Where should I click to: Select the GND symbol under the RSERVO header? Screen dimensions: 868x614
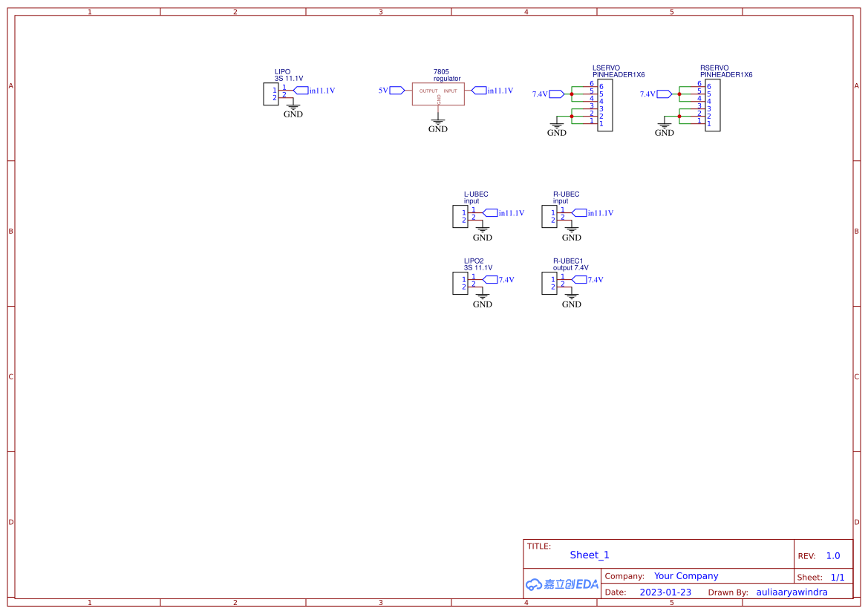click(665, 126)
